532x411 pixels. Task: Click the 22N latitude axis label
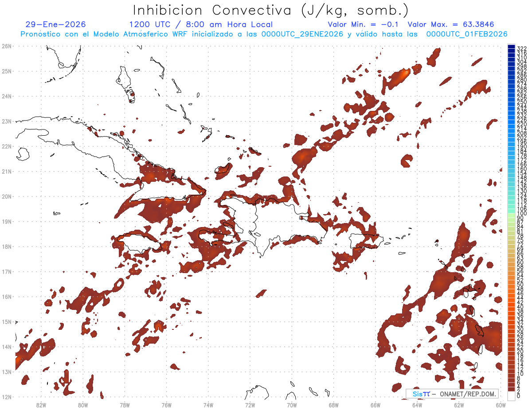pos(7,146)
